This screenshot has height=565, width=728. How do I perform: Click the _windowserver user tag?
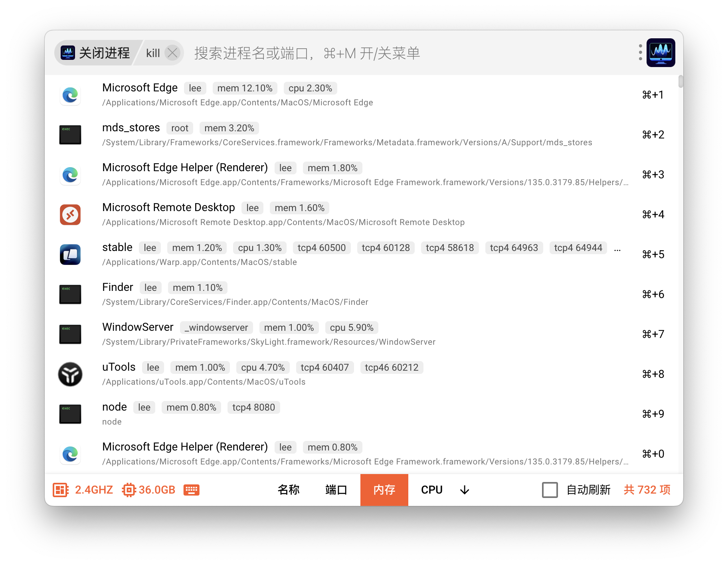point(216,328)
